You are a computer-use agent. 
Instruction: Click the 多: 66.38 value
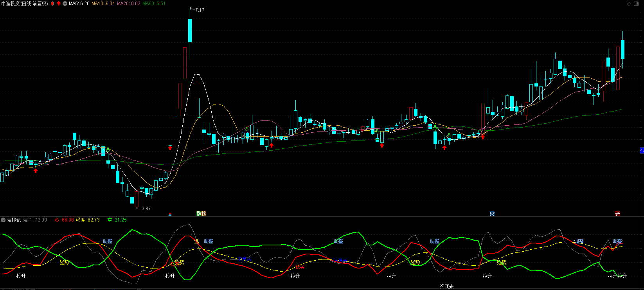[x=64, y=220]
